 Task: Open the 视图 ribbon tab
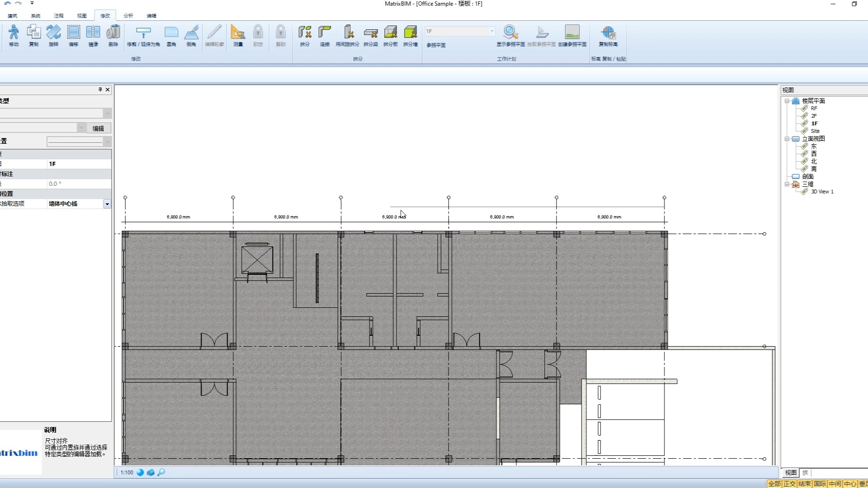[82, 16]
